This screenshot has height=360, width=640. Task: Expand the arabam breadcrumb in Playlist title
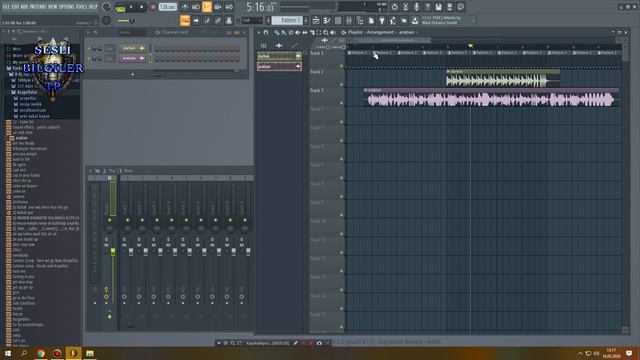[407, 32]
